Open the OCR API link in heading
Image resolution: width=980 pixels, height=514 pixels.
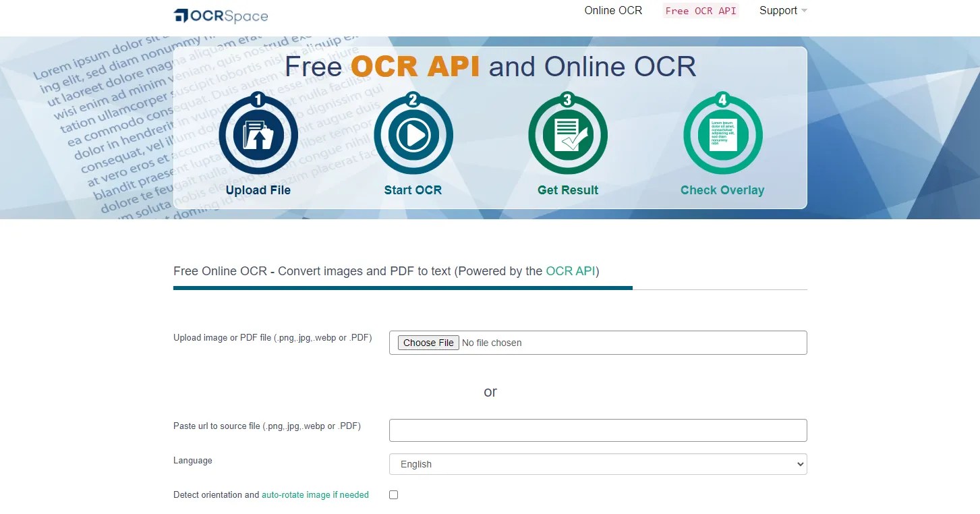571,271
